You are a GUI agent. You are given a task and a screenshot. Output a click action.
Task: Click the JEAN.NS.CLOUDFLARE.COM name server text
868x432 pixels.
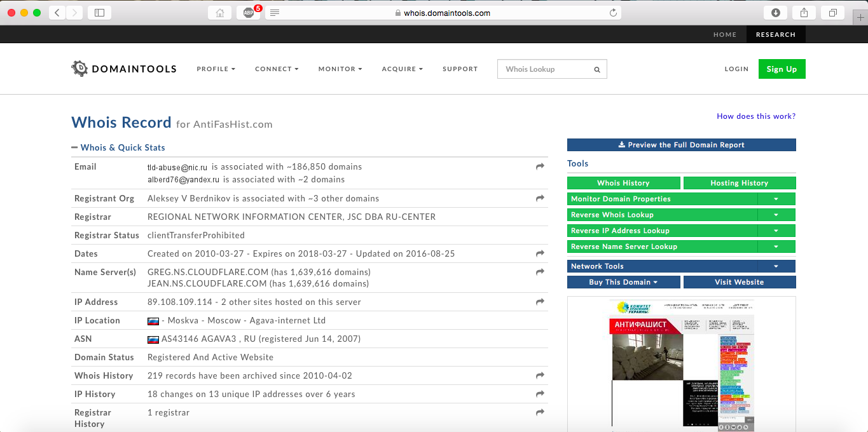[207, 283]
